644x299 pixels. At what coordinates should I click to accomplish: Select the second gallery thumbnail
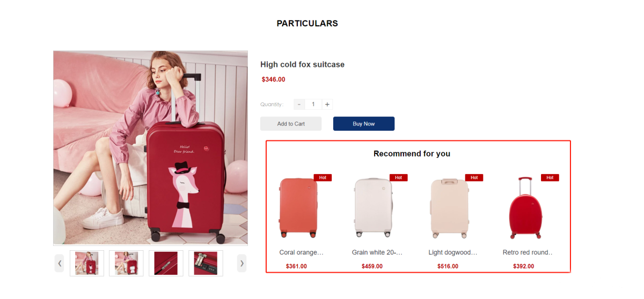126,263
